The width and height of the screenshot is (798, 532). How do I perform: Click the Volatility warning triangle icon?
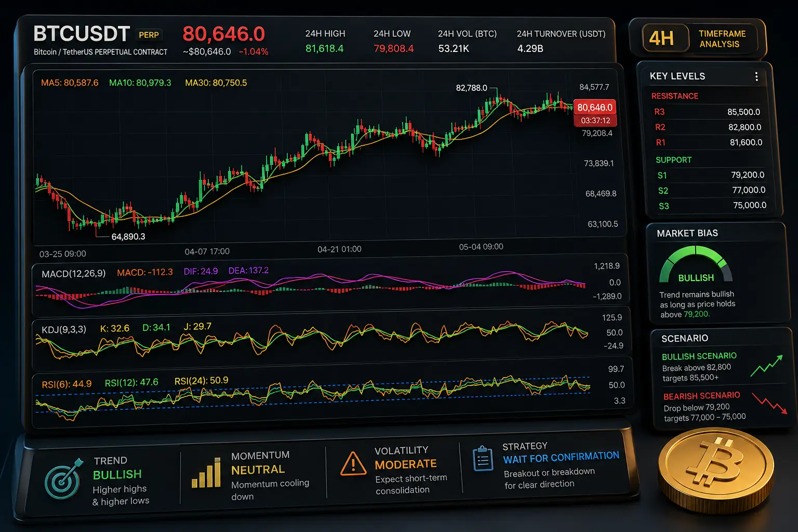[353, 463]
